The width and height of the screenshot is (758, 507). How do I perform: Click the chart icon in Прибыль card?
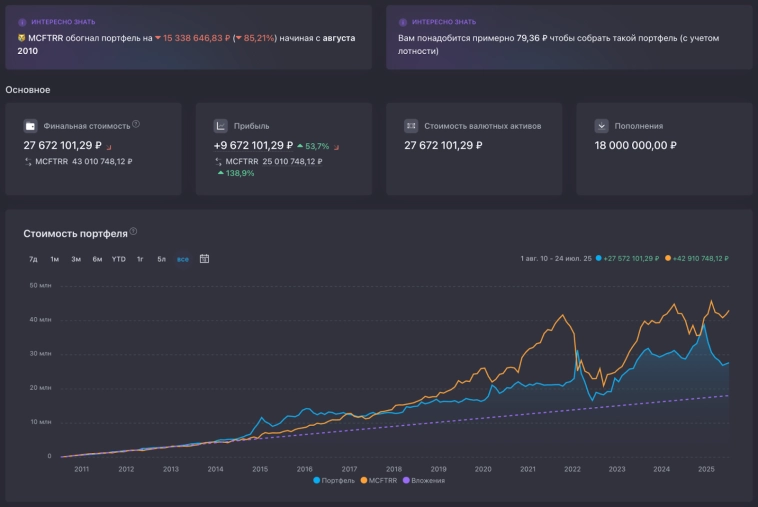[x=221, y=126]
